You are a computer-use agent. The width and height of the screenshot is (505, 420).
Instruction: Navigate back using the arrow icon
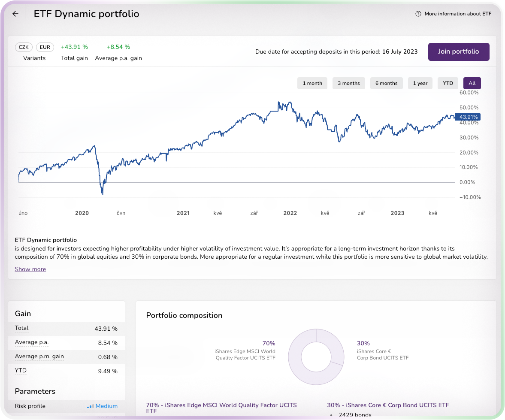(15, 13)
